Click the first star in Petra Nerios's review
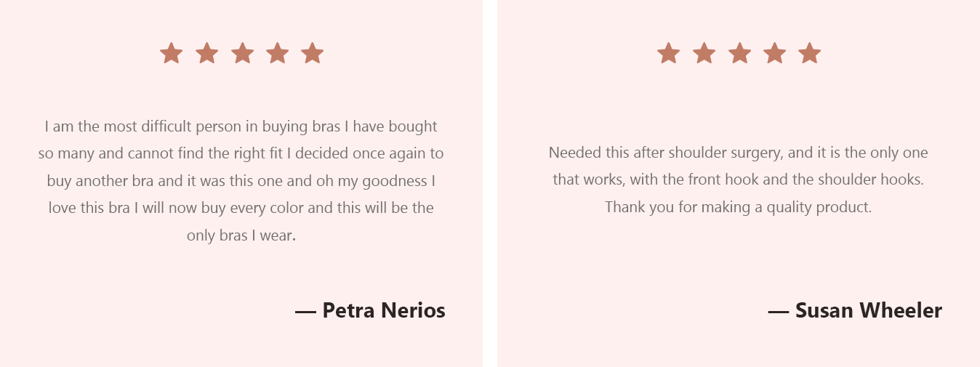 pyautogui.click(x=172, y=53)
